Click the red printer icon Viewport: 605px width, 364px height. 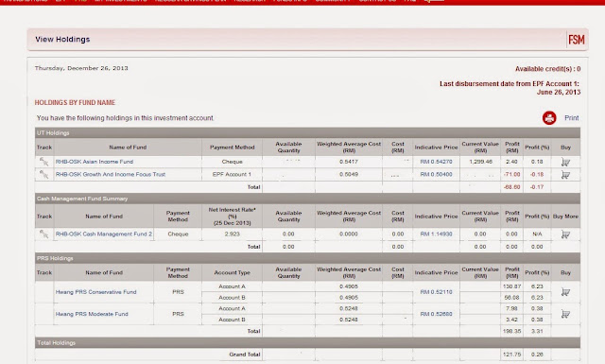tap(549, 118)
